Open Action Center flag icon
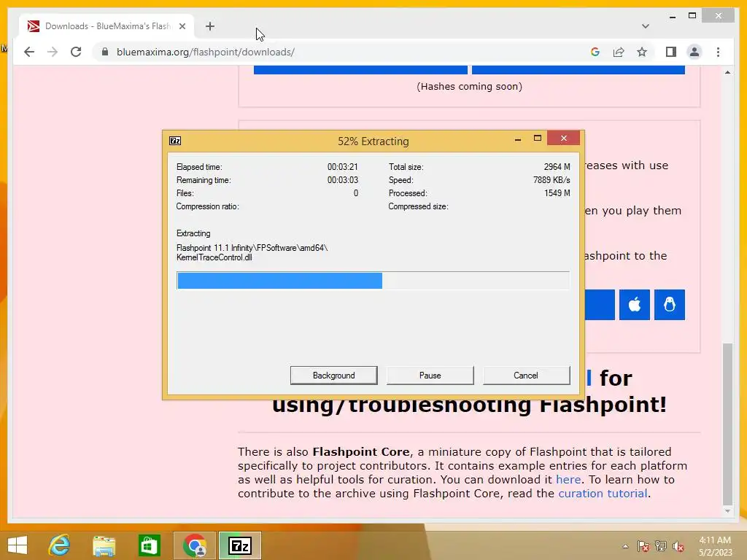This screenshot has height=560, width=747. click(x=643, y=546)
